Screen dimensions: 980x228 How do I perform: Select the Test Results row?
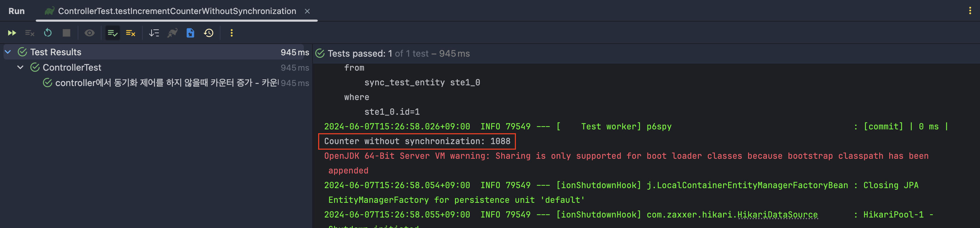[x=156, y=52]
